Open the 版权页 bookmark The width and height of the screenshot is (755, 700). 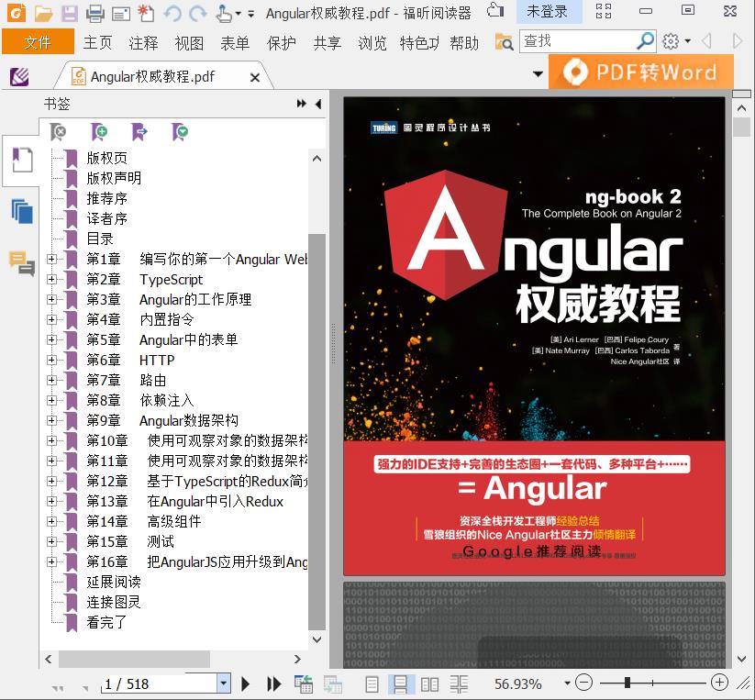(107, 158)
